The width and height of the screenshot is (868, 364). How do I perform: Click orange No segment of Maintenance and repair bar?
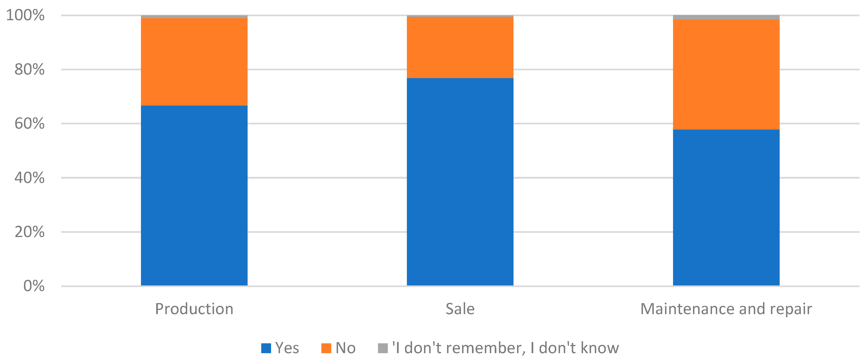[x=726, y=74]
